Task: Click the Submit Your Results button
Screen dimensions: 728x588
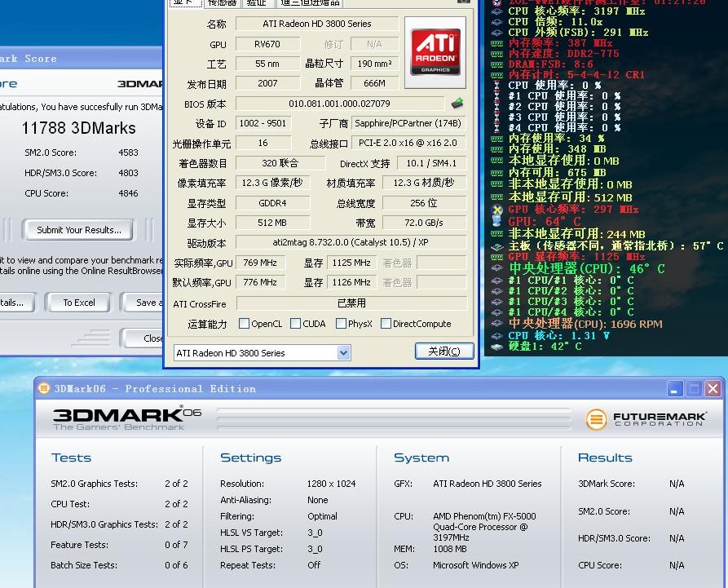Action: pyautogui.click(x=78, y=230)
